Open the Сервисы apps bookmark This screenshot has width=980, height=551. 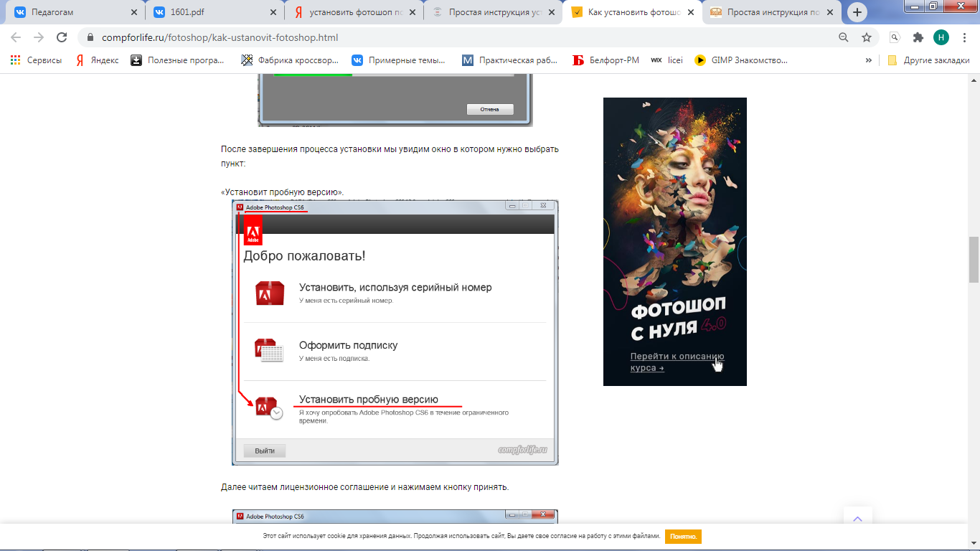[x=37, y=60]
